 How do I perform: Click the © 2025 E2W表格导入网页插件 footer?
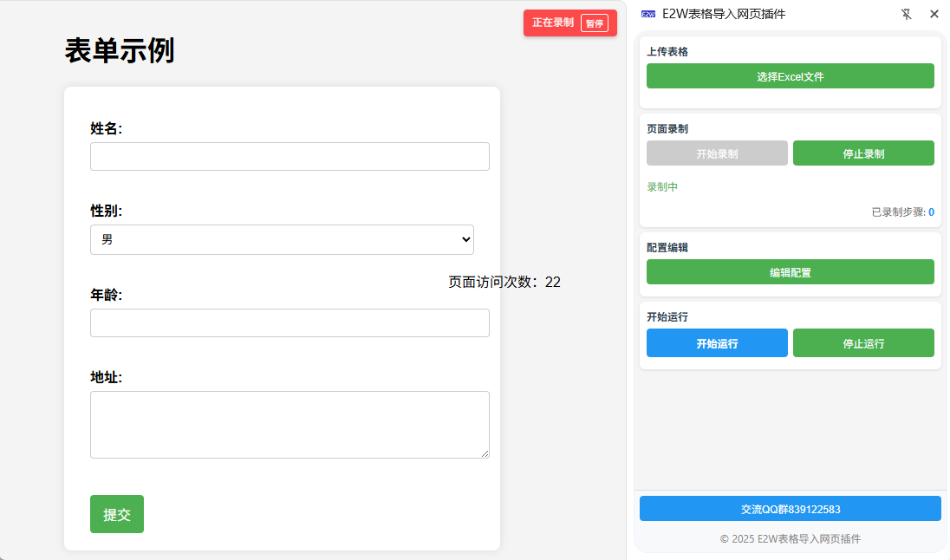[790, 539]
